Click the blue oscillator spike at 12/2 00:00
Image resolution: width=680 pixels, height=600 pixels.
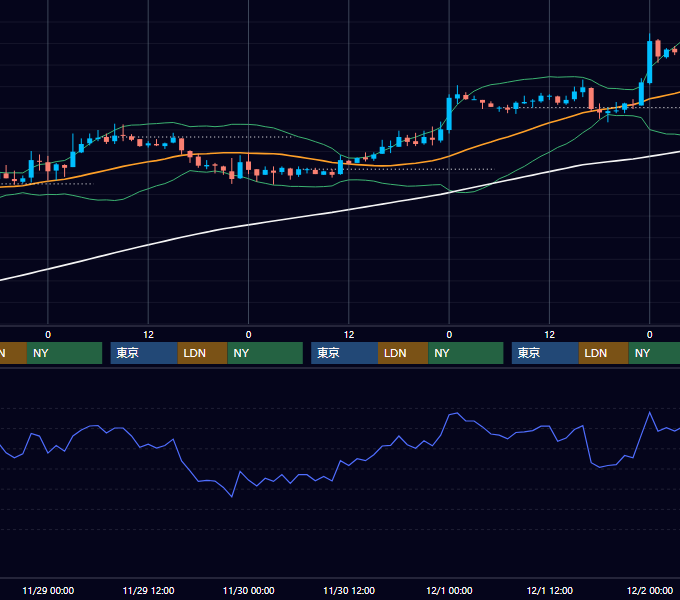(x=650, y=413)
